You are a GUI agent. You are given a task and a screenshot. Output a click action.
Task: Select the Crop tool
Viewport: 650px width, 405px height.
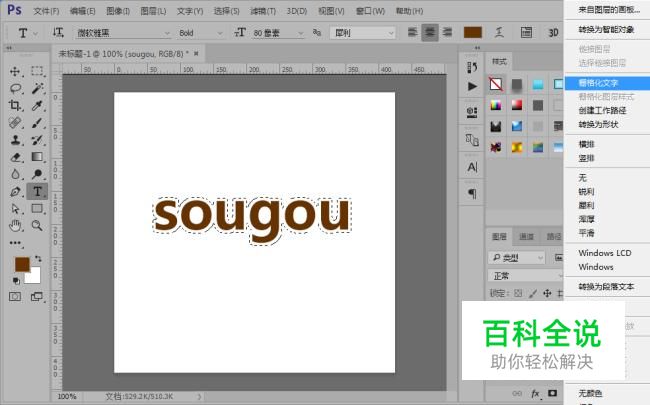[x=15, y=105]
